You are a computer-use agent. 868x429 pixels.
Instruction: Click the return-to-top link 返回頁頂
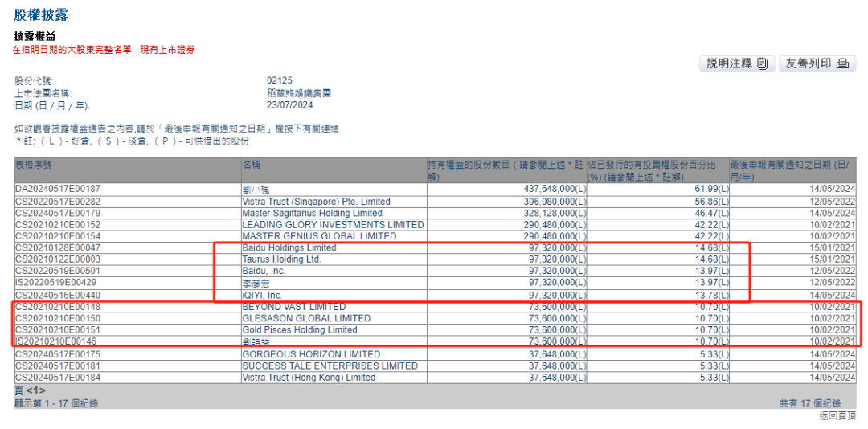point(837,415)
